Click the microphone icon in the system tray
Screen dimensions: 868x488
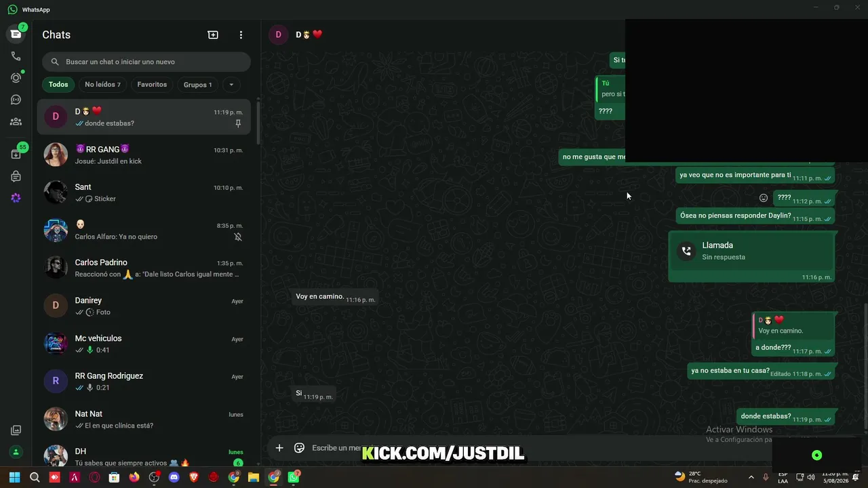coord(766,477)
